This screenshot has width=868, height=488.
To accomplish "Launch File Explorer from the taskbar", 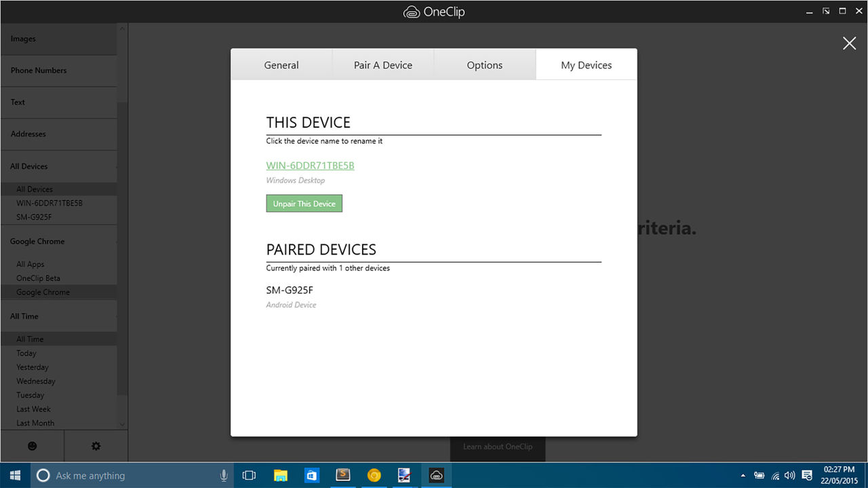I will (281, 475).
